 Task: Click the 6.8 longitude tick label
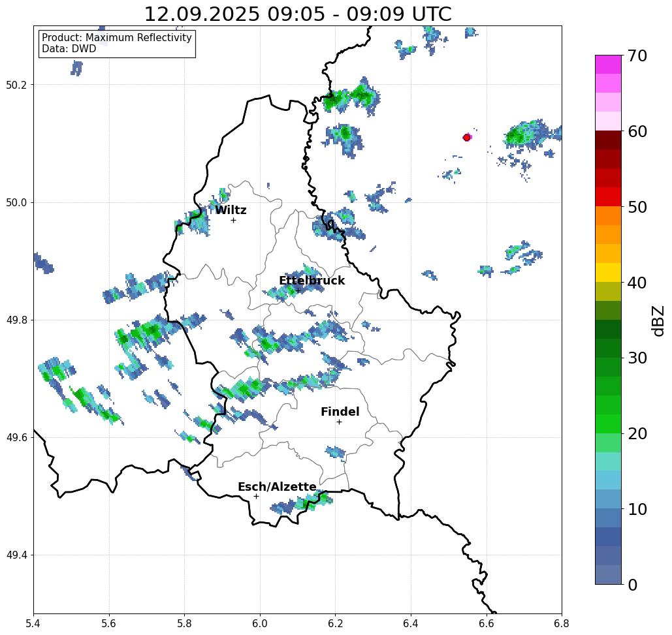click(x=562, y=623)
